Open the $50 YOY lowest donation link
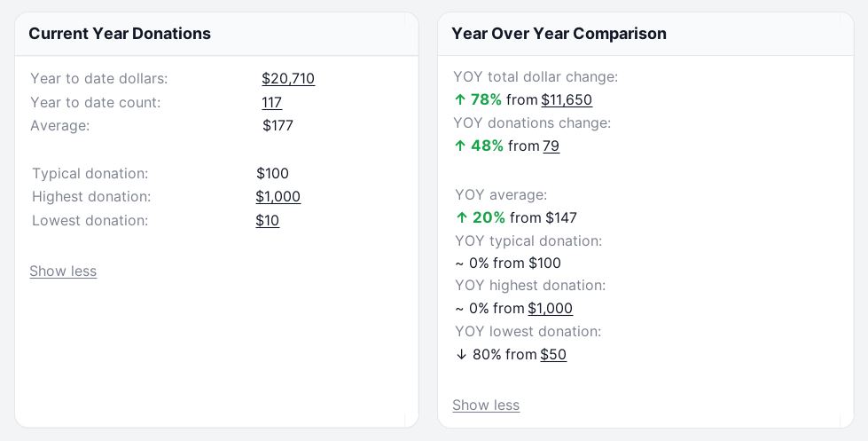868x441 pixels. pos(553,355)
